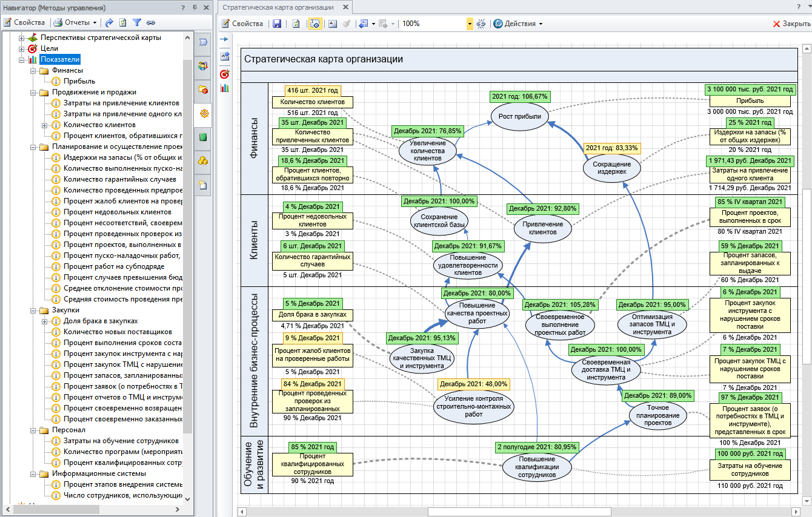Click the filter funnel icon in Navigator toolbar

(137, 23)
